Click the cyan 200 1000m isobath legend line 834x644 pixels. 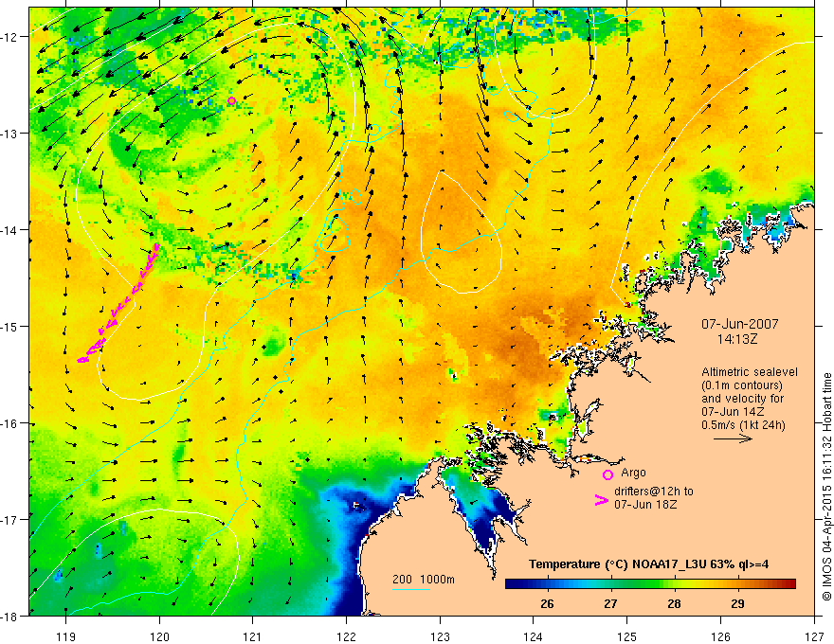411,589
